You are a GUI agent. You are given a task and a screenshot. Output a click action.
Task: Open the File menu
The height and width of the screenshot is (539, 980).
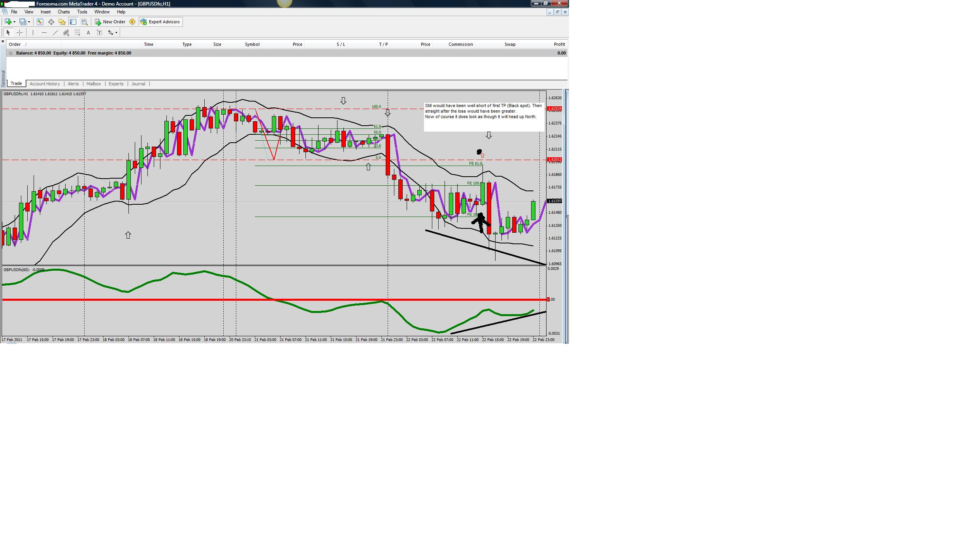14,12
